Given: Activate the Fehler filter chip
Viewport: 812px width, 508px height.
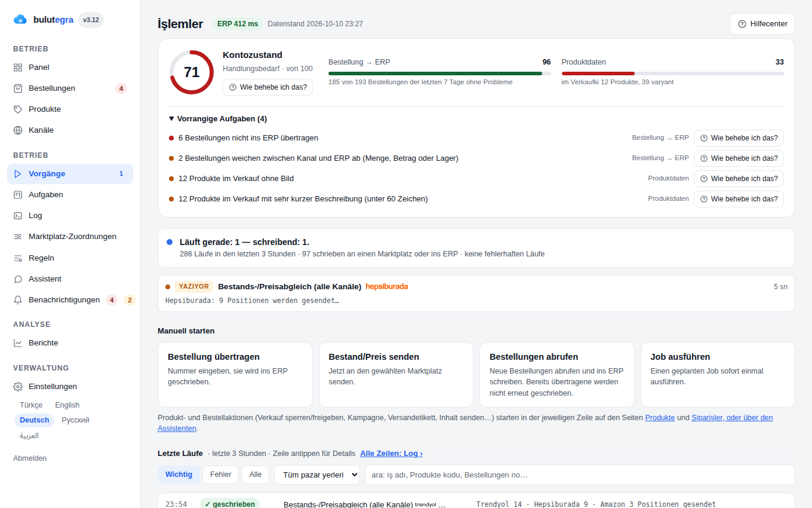Looking at the screenshot, I should tap(221, 475).
